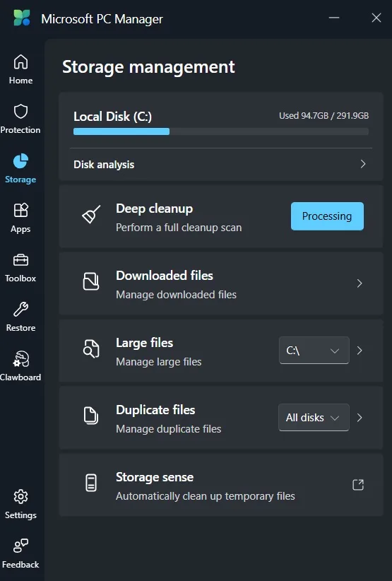Image resolution: width=392 pixels, height=581 pixels.
Task: Select the Apps label in sidebar
Action: click(x=20, y=229)
